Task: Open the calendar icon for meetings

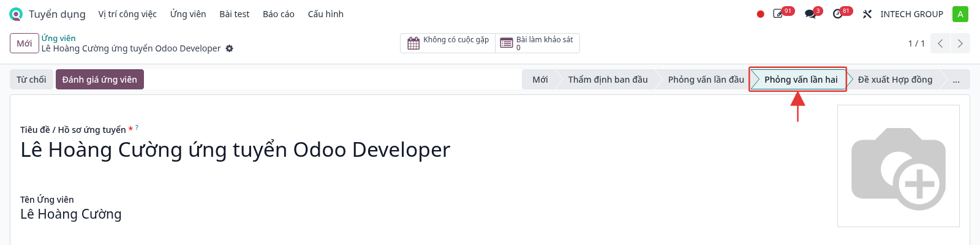Action: tap(413, 43)
